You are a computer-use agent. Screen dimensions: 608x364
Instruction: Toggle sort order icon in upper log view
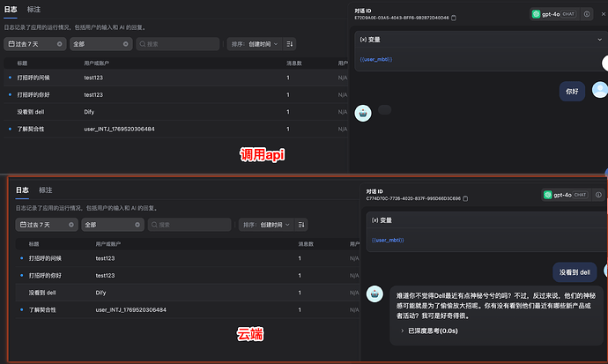[x=290, y=44]
